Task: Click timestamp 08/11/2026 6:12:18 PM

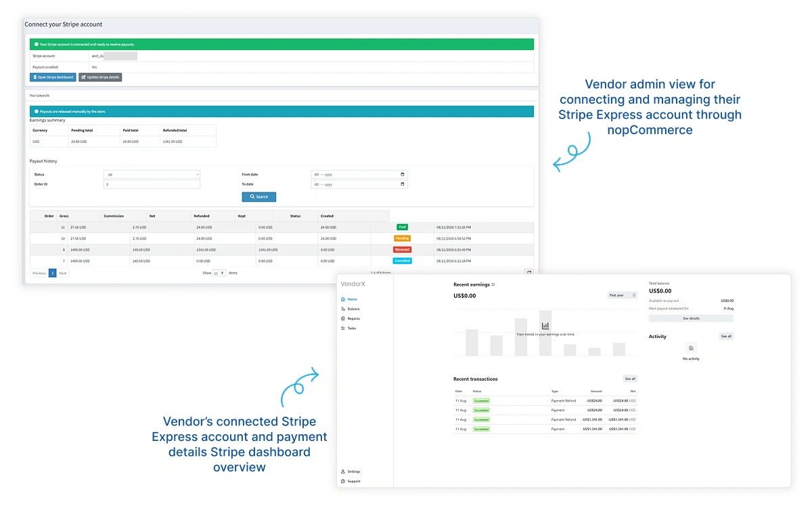Action: (453, 261)
